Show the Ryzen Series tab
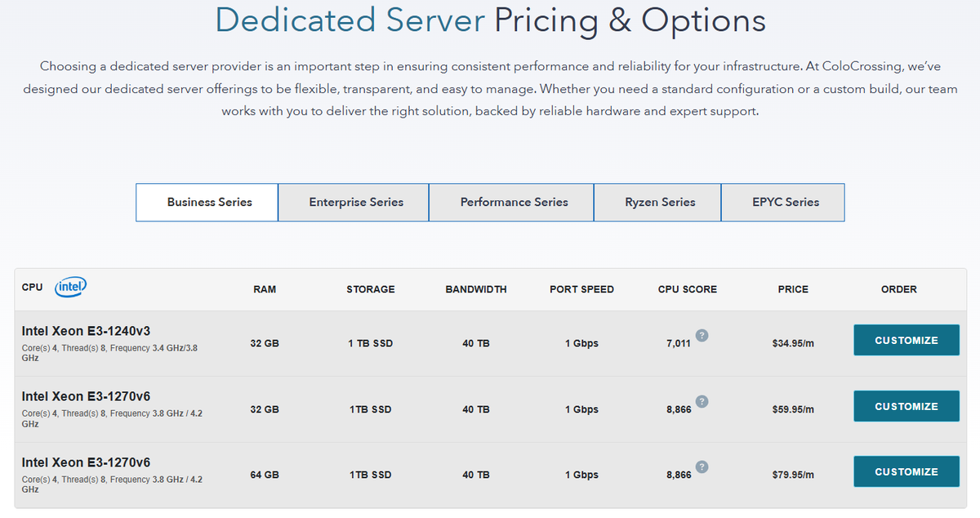Image resolution: width=980 pixels, height=518 pixels. 657,202
